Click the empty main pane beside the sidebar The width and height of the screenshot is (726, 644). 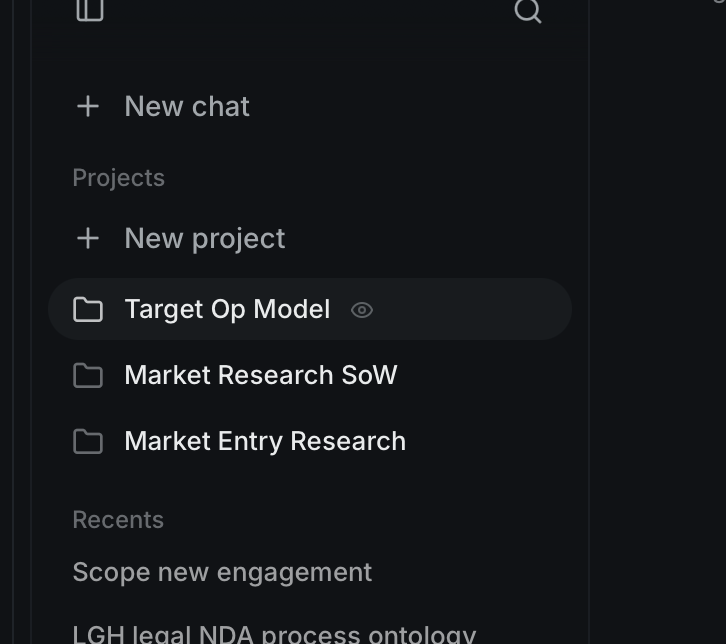(x=657, y=322)
